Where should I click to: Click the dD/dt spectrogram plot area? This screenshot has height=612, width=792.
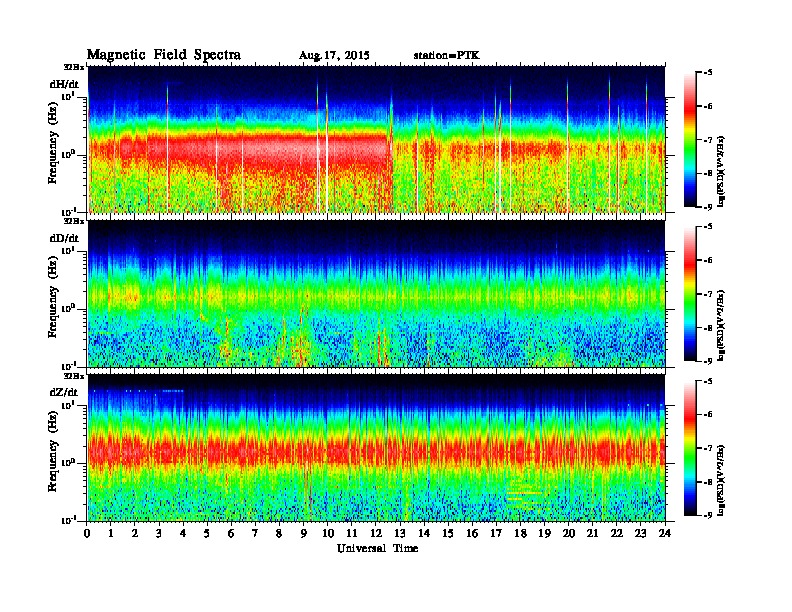point(376,294)
